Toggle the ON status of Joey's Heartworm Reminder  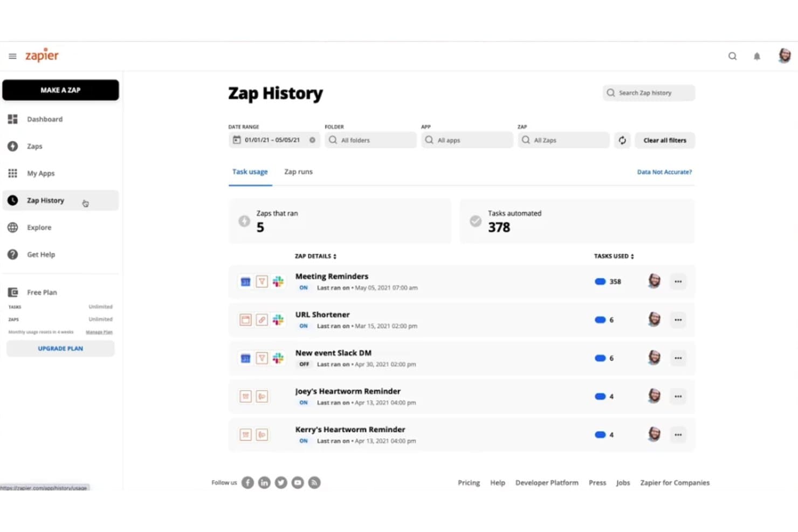[x=304, y=403]
